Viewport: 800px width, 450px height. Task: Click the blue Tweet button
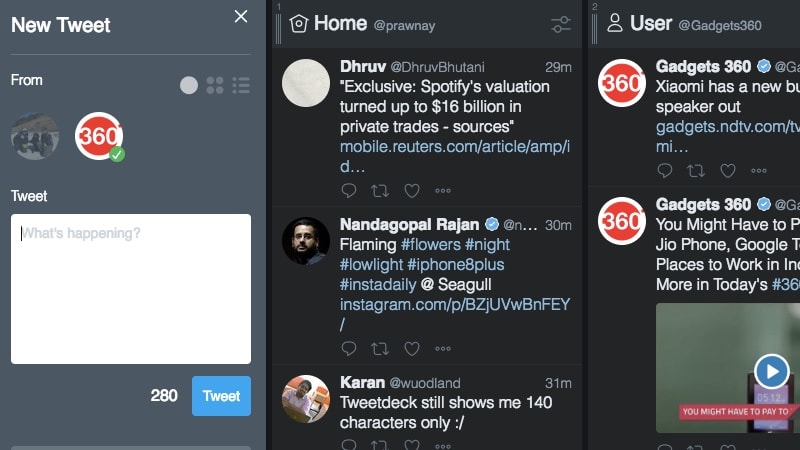(x=221, y=396)
